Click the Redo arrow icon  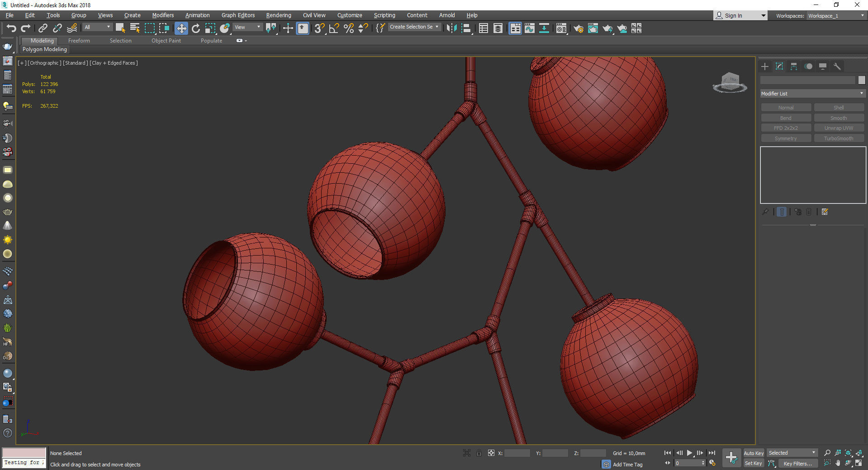click(x=26, y=28)
